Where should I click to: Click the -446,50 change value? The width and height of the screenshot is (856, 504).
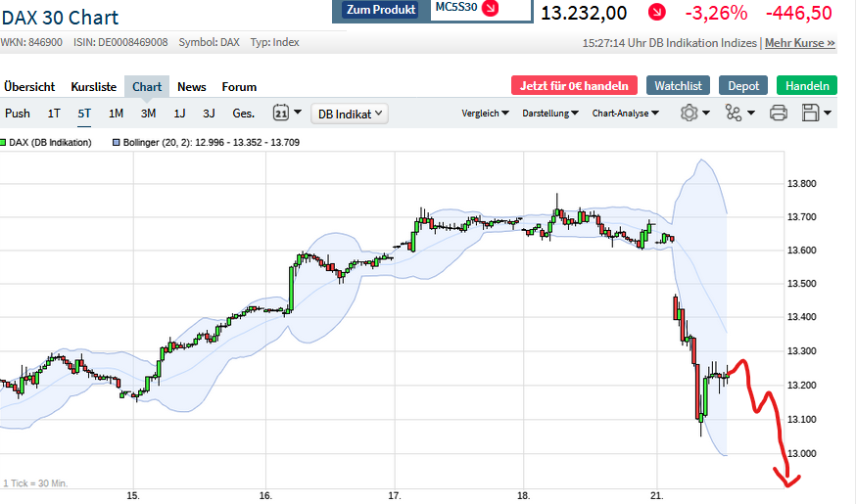click(x=798, y=13)
